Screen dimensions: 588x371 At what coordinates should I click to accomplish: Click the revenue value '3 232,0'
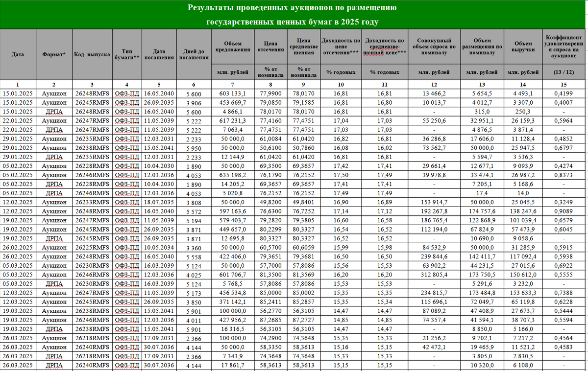click(x=523, y=283)
